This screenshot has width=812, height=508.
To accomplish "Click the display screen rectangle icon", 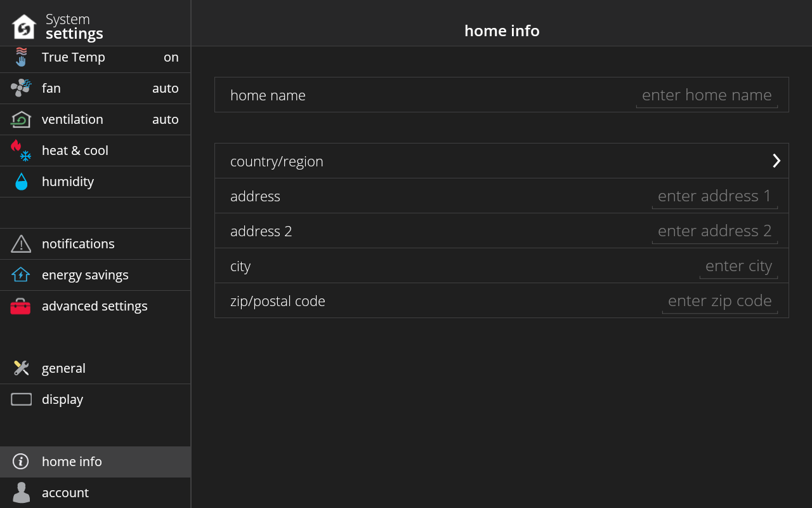I will (22, 399).
